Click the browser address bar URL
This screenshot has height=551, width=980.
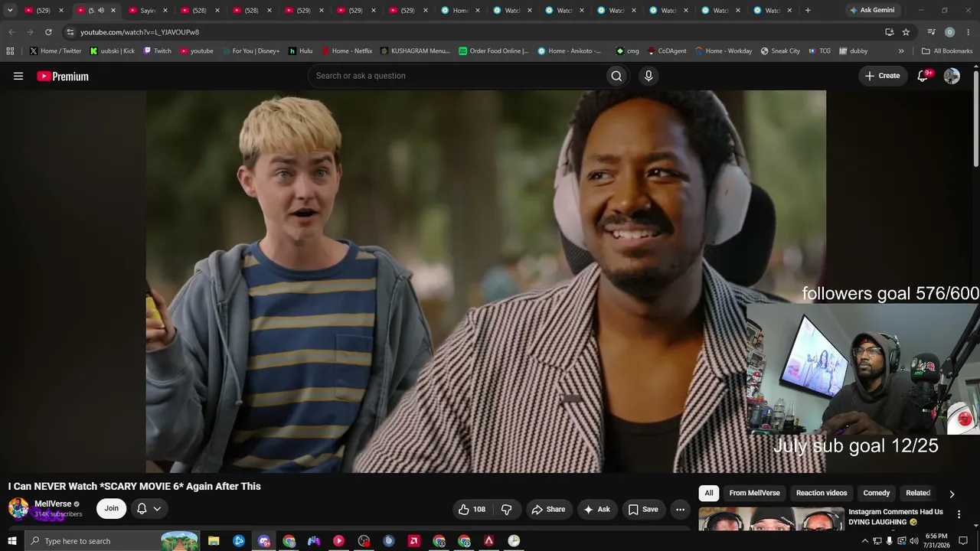[139, 32]
